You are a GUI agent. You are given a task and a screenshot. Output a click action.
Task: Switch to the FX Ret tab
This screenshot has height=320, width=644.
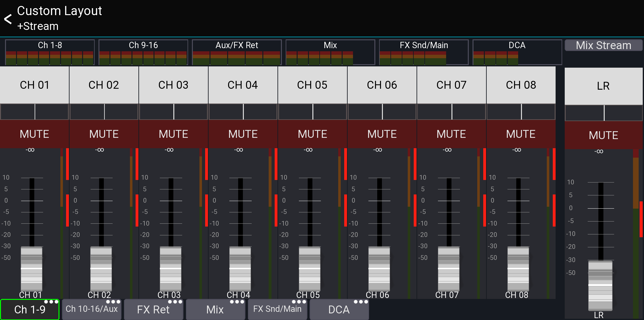[x=153, y=309]
